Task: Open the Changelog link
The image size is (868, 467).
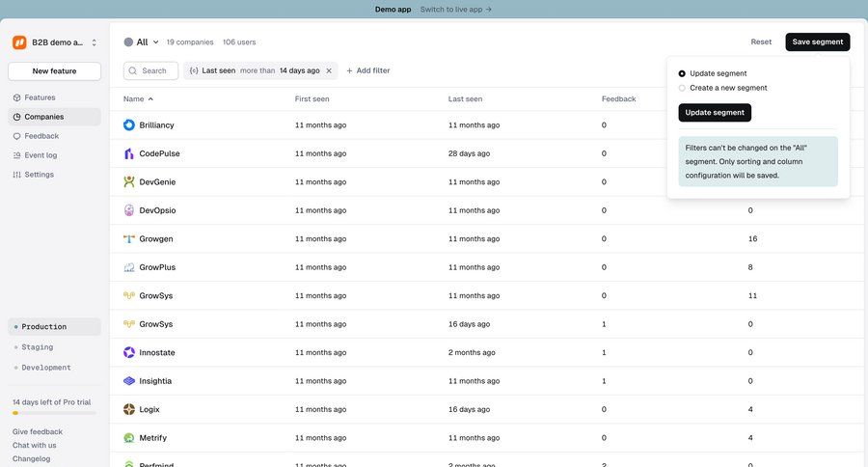Action: click(31, 458)
